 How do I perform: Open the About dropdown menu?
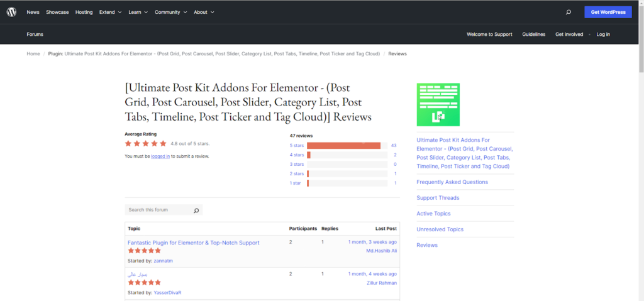point(204,12)
